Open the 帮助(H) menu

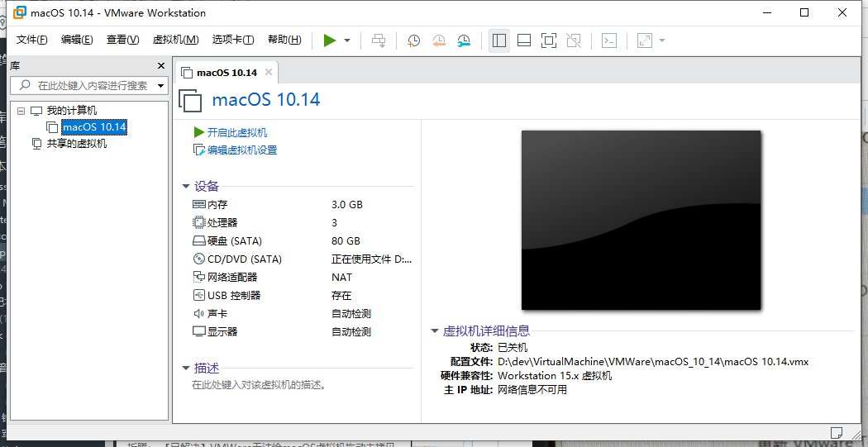284,40
